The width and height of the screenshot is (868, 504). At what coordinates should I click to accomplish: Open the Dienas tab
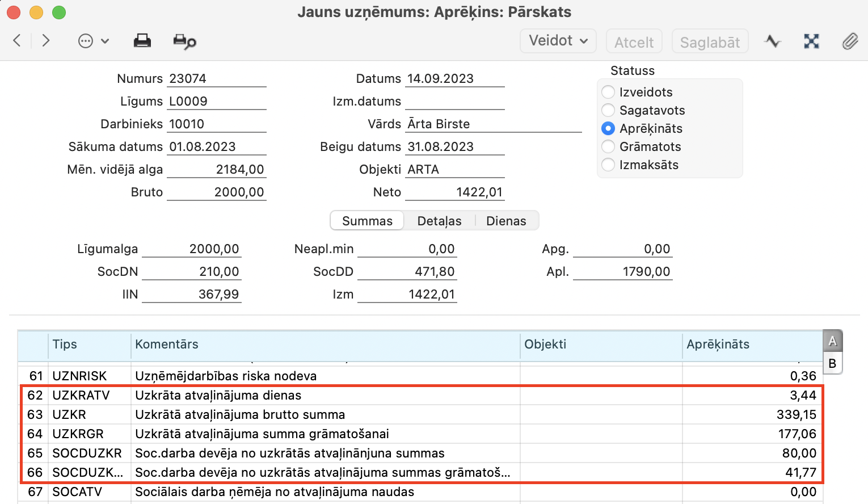click(506, 221)
